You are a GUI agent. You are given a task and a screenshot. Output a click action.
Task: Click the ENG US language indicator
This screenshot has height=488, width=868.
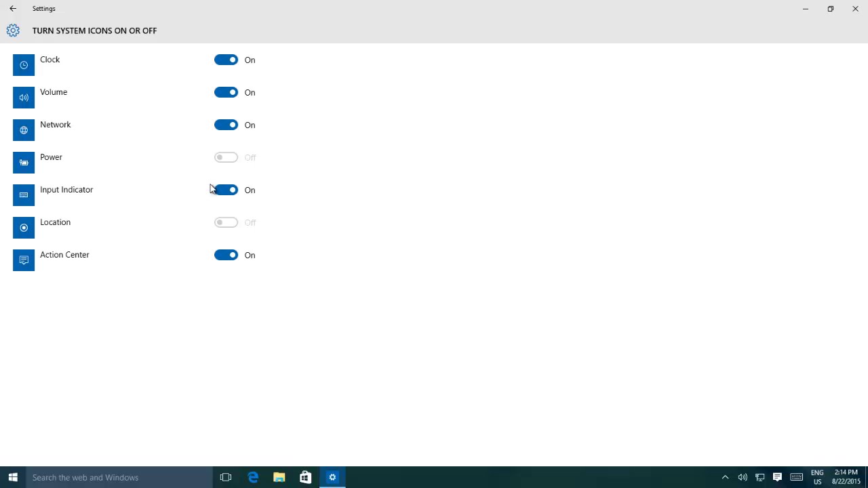tap(817, 477)
